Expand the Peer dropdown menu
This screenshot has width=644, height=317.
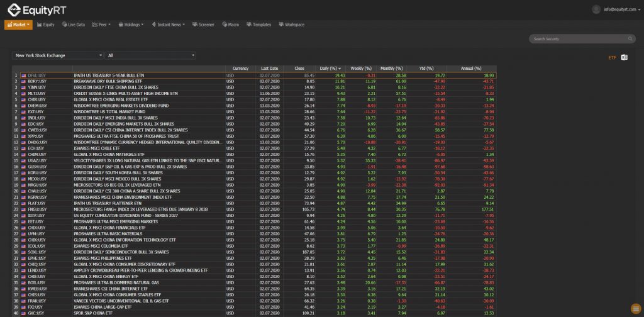coord(101,25)
